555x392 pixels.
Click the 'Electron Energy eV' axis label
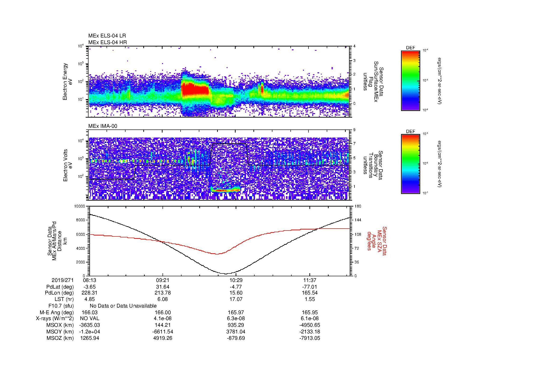click(x=67, y=82)
